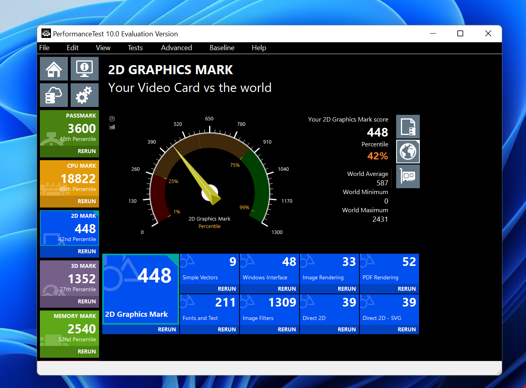
Task: Open the Help menu
Action: pyautogui.click(x=259, y=48)
